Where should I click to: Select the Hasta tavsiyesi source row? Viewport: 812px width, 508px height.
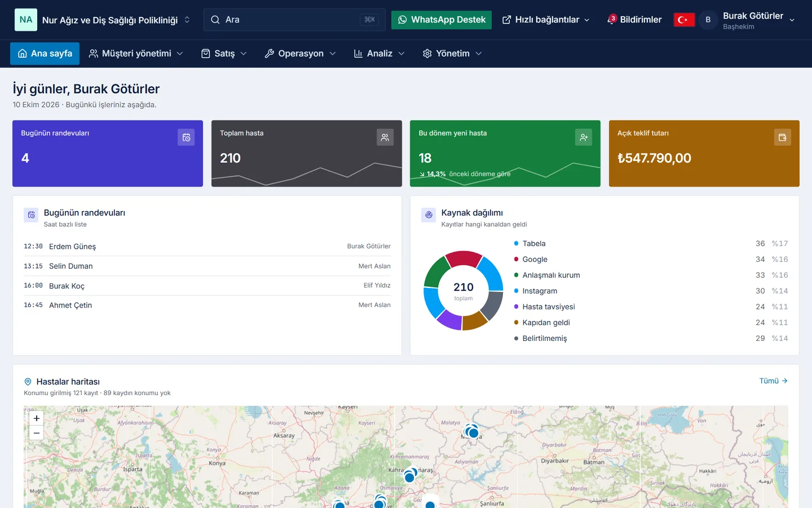click(651, 306)
